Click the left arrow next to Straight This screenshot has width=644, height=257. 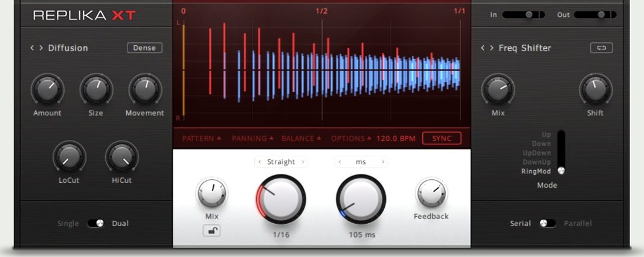pos(260,162)
